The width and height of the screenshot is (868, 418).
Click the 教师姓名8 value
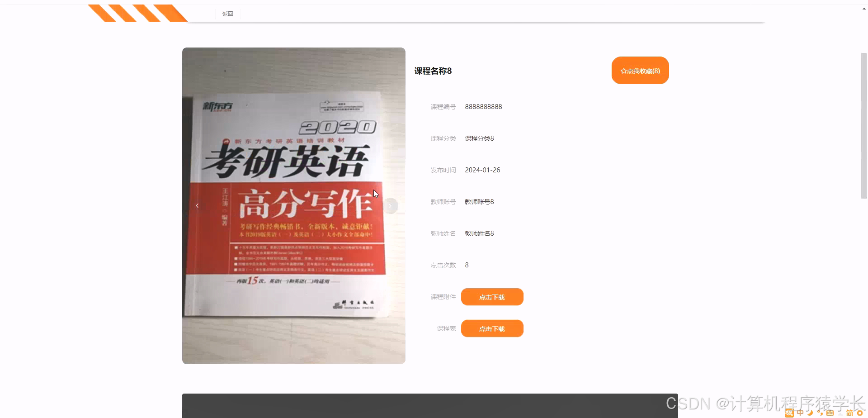click(x=479, y=233)
